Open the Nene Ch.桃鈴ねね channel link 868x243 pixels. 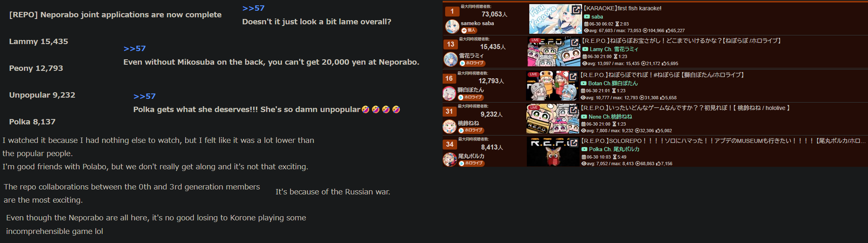(x=610, y=117)
